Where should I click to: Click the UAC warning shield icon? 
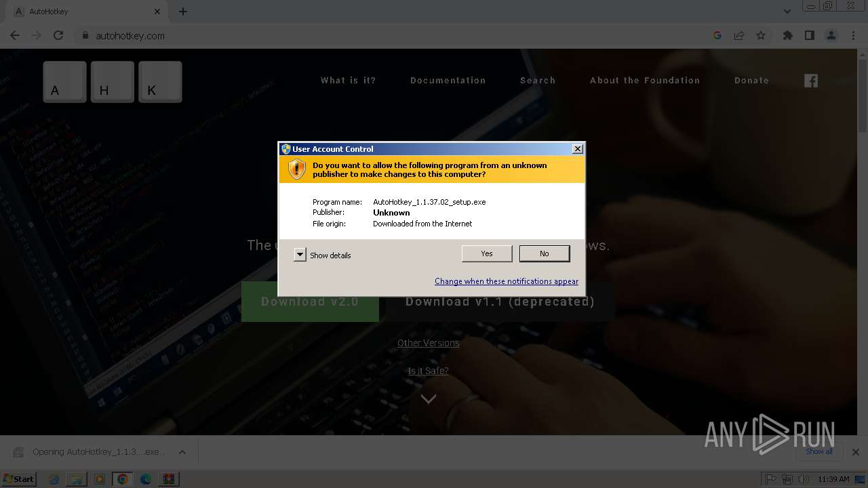point(297,169)
